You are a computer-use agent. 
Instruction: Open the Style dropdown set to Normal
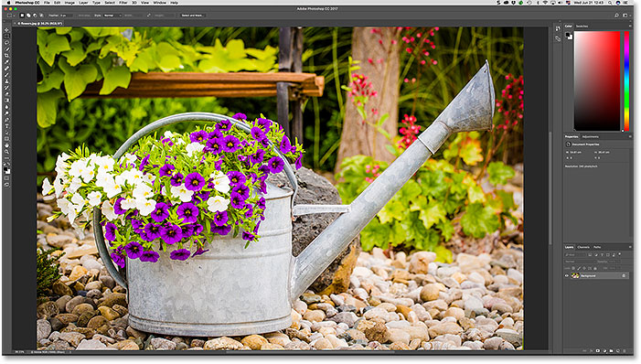(112, 16)
